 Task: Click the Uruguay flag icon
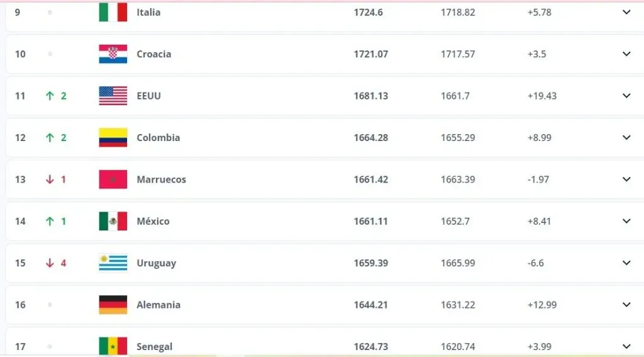(x=113, y=263)
